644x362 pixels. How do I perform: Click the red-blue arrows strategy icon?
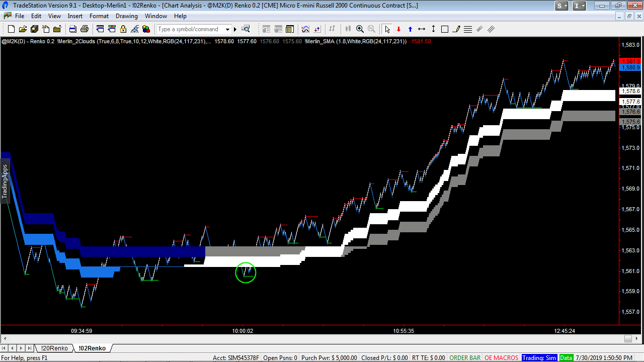(317, 29)
